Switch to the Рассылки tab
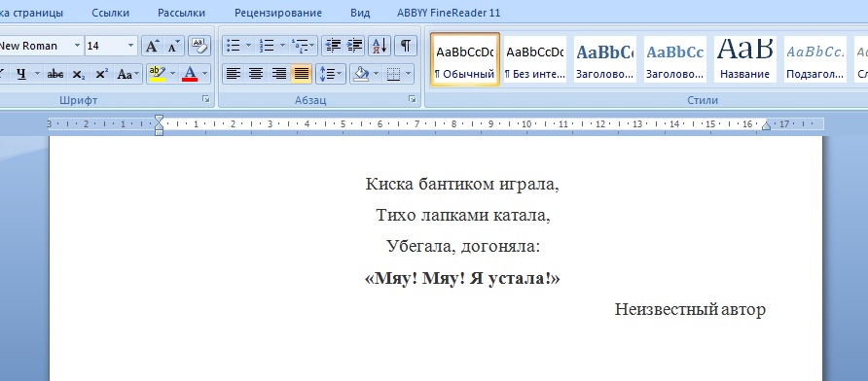 click(182, 13)
